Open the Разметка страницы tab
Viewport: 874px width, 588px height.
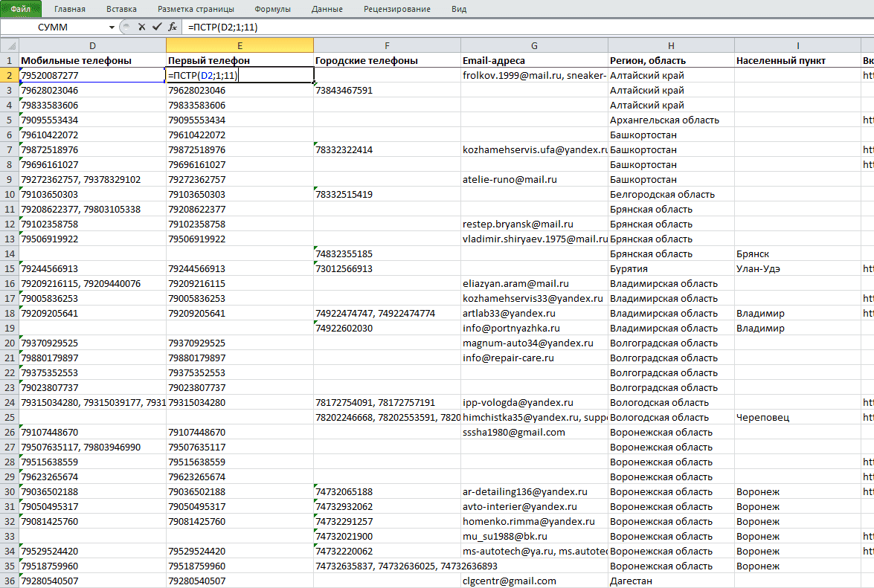tap(196, 9)
